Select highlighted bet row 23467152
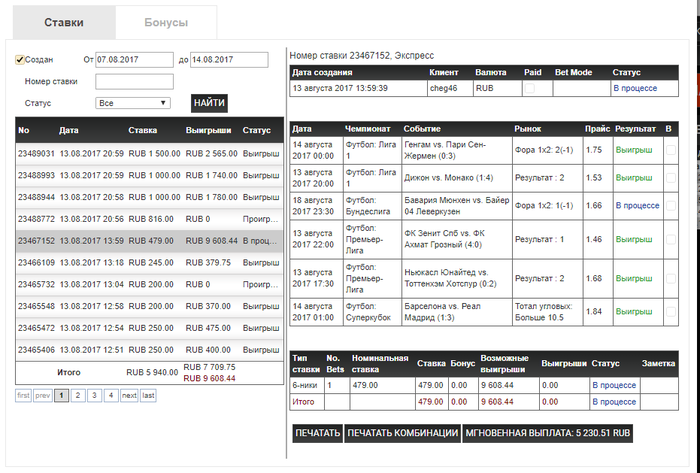700x473 pixels. [x=150, y=241]
